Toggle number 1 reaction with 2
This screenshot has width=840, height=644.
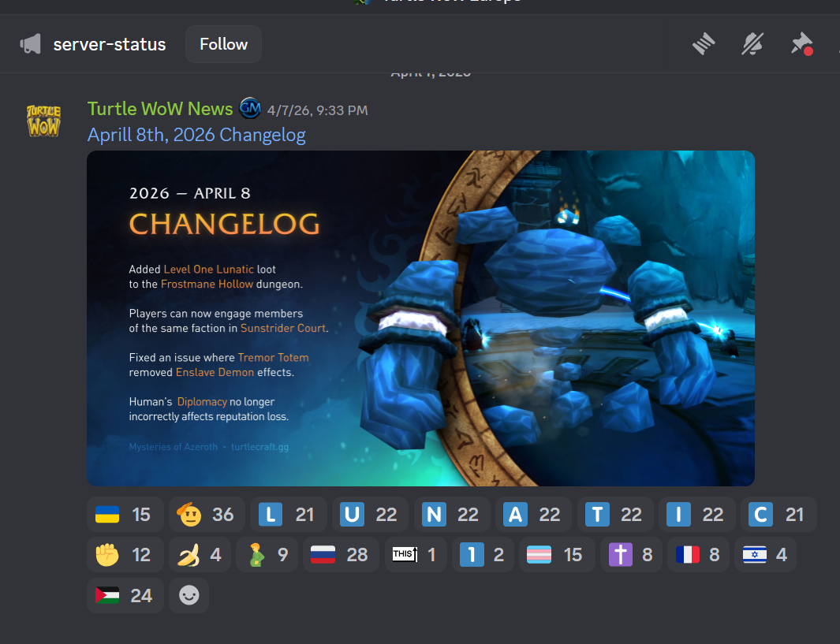click(x=483, y=555)
